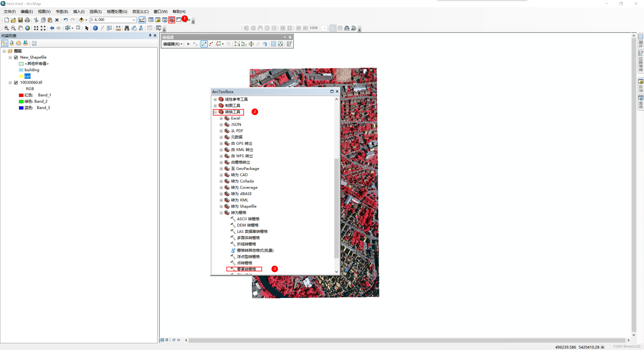This screenshot has height=350, width=644.
Task: Toggle visibility of 10030060.tif layer
Action: click(16, 82)
